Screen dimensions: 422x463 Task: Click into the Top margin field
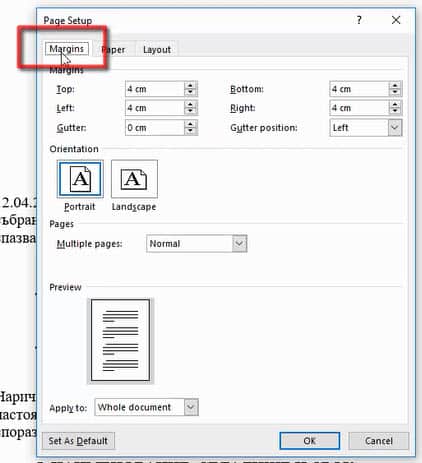[x=155, y=89]
